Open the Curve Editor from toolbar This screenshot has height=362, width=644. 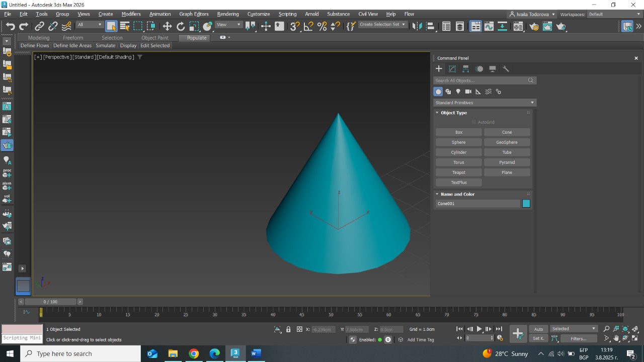(489, 26)
